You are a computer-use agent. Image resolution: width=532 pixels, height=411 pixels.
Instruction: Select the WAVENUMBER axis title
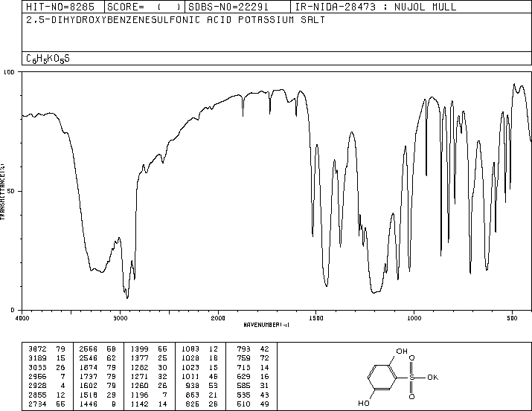click(266, 325)
